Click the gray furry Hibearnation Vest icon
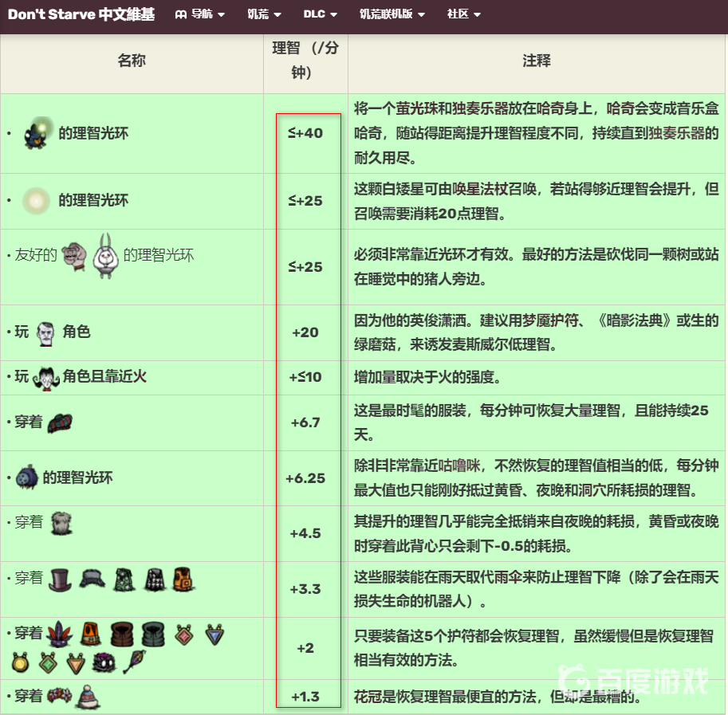Screen dimensions: 728x715 [61, 524]
